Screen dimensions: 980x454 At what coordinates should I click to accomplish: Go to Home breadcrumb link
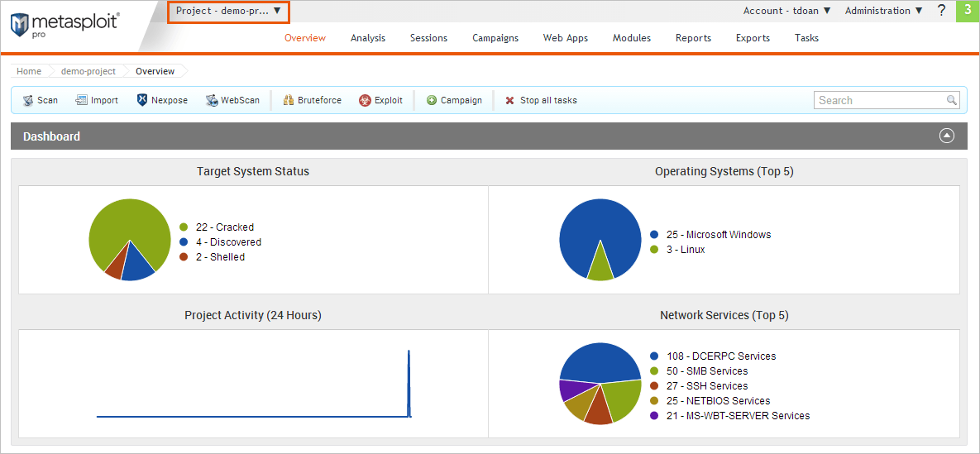[x=29, y=71]
